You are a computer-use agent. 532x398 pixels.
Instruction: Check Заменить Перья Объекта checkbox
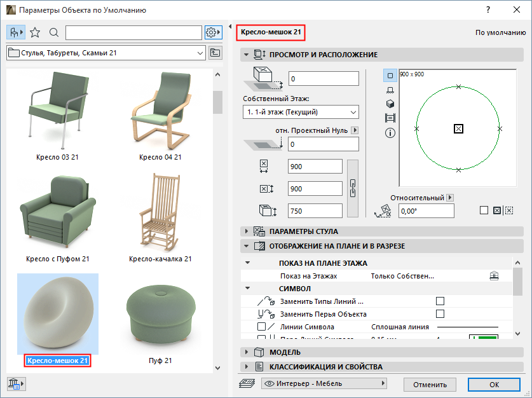[440, 314]
